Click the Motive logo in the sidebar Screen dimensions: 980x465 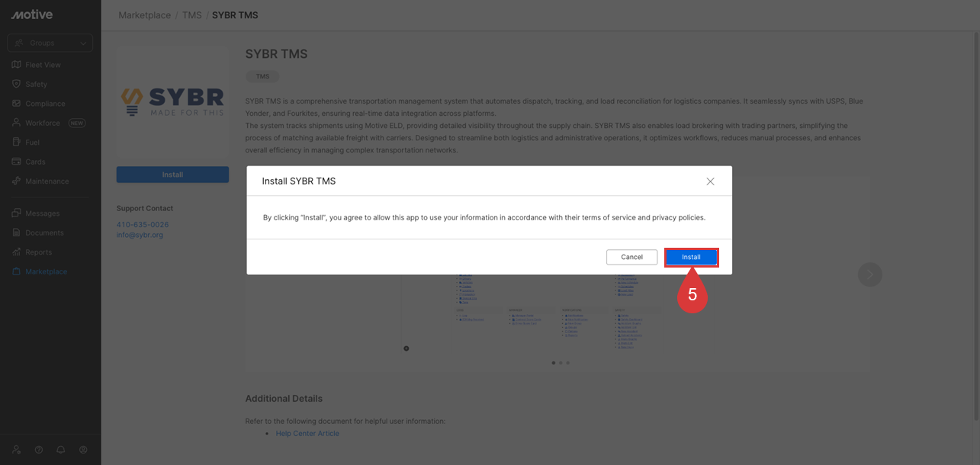coord(31,14)
